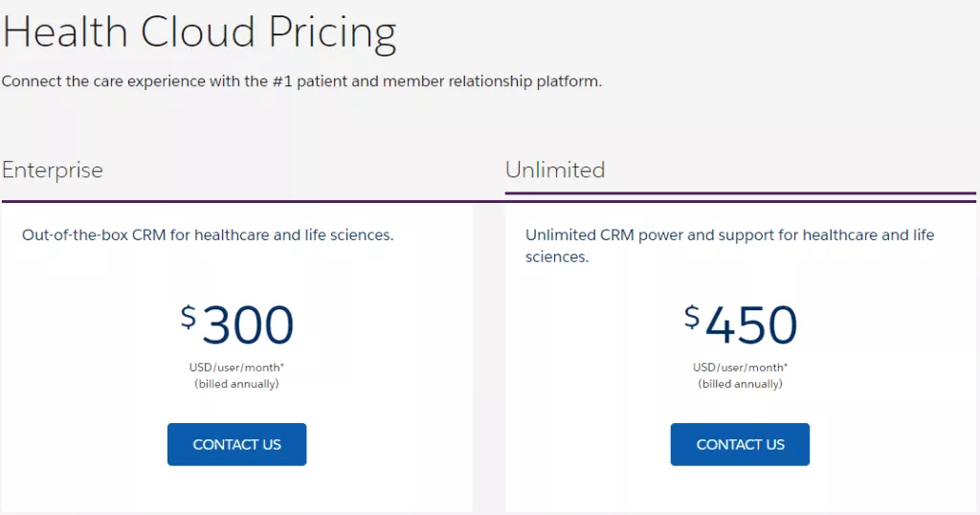This screenshot has height=515, width=980.
Task: Click the 450 price figure
Action: click(x=751, y=325)
